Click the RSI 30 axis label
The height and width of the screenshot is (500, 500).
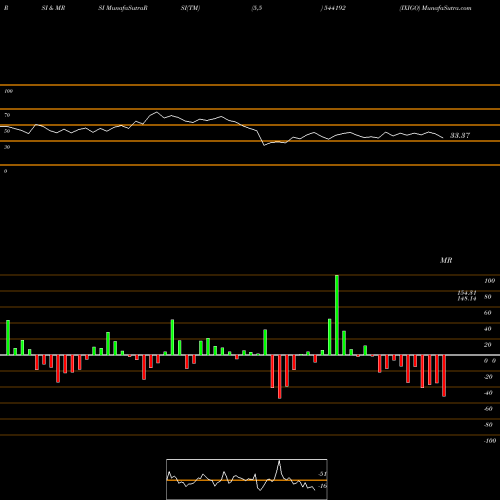pyautogui.click(x=7, y=147)
